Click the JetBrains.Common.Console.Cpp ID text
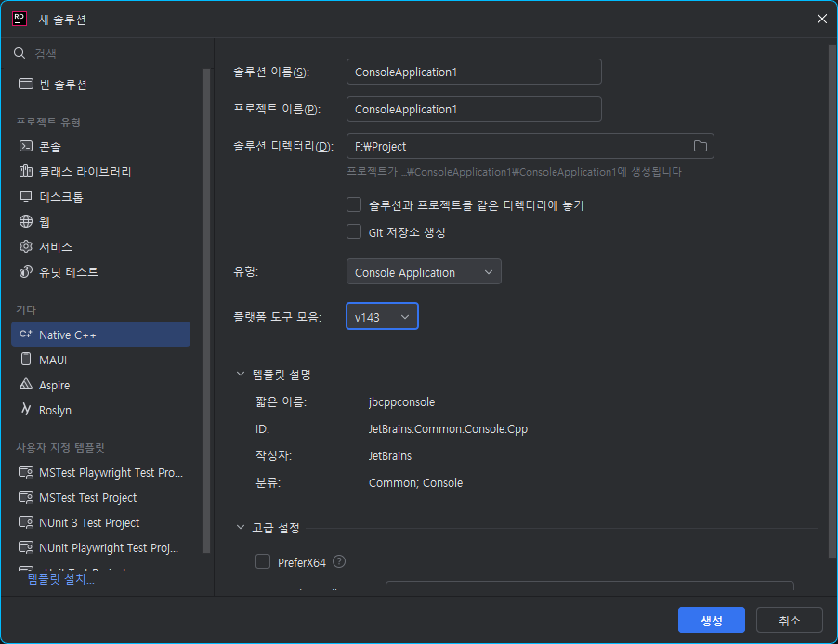Viewport: 838px width, 644px height. click(x=448, y=428)
